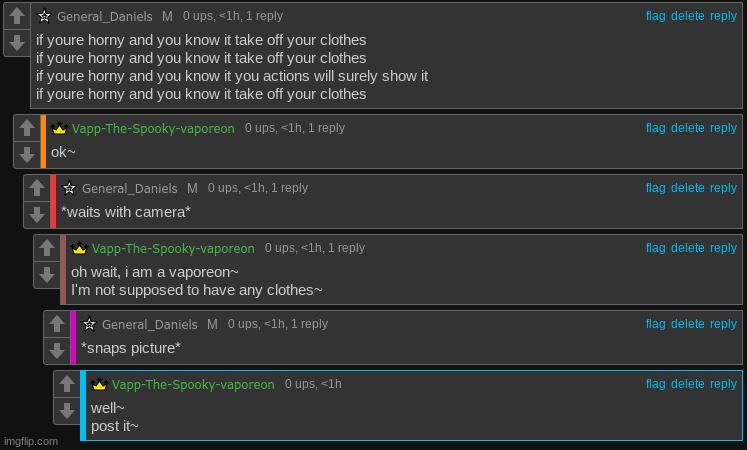Delete the "ok~" comment
This screenshot has width=747, height=450.
687,128
